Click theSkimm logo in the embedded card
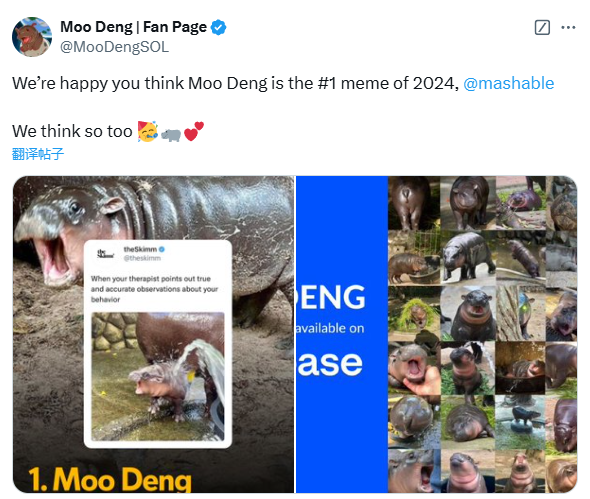Image resolution: width=590 pixels, height=499 pixels. pos(105,254)
